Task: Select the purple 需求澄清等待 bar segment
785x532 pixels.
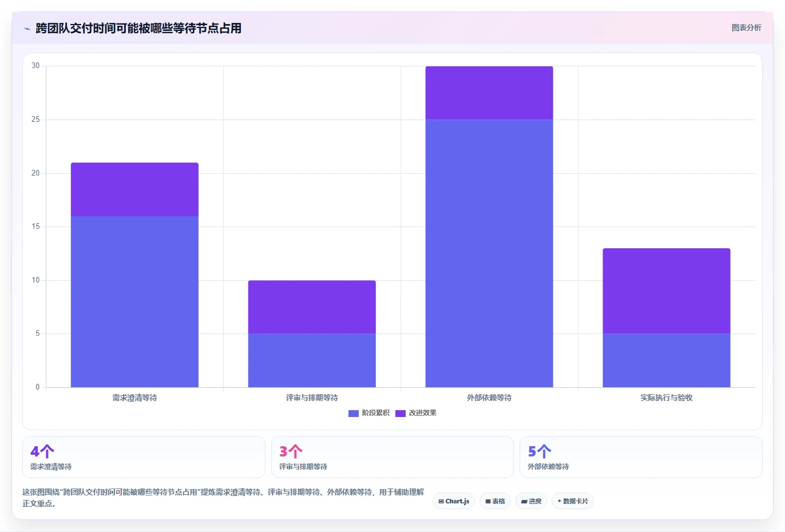Action: tap(134, 189)
